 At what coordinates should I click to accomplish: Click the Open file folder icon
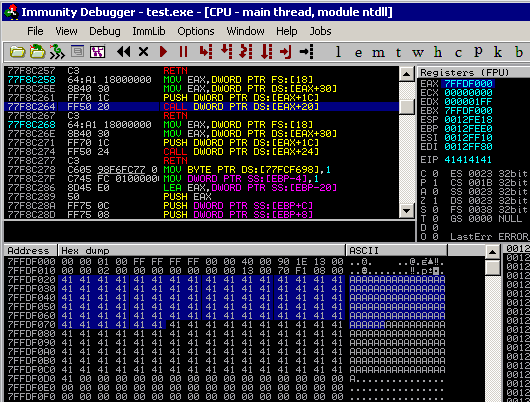coord(18,52)
